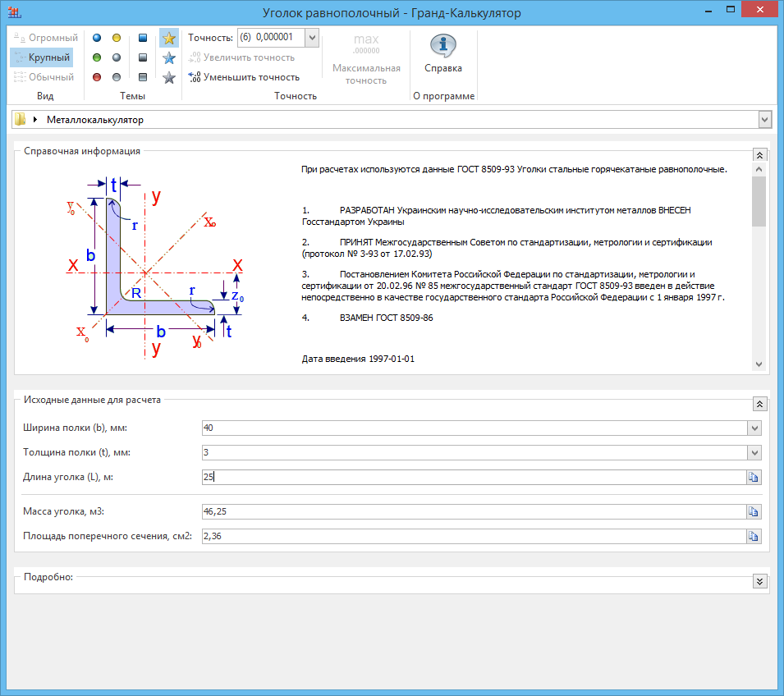Open the Толщина полки dropdown arrow
Image resolution: width=784 pixels, height=696 pixels.
pos(754,452)
